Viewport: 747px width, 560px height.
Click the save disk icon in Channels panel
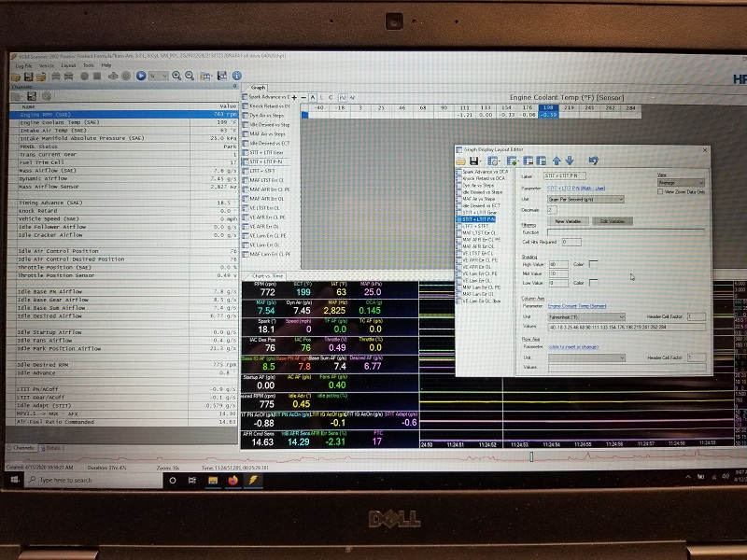tap(32, 96)
